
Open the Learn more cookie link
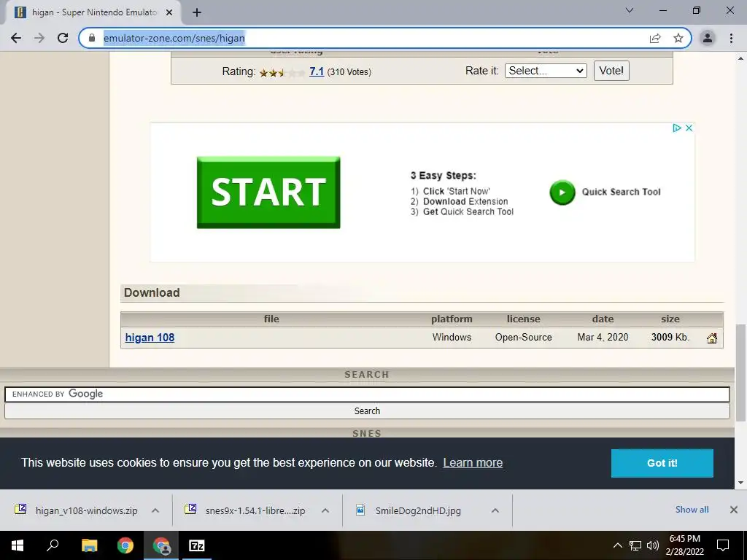473,463
